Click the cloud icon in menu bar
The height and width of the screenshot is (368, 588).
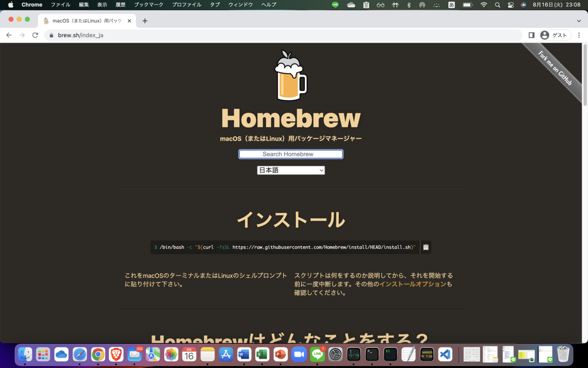tap(351, 5)
